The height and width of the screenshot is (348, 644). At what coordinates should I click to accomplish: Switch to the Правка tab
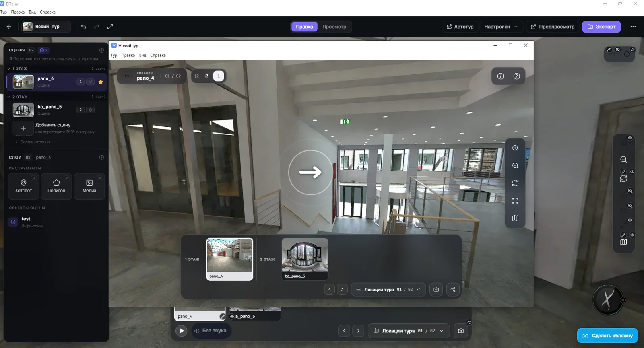[304, 27]
